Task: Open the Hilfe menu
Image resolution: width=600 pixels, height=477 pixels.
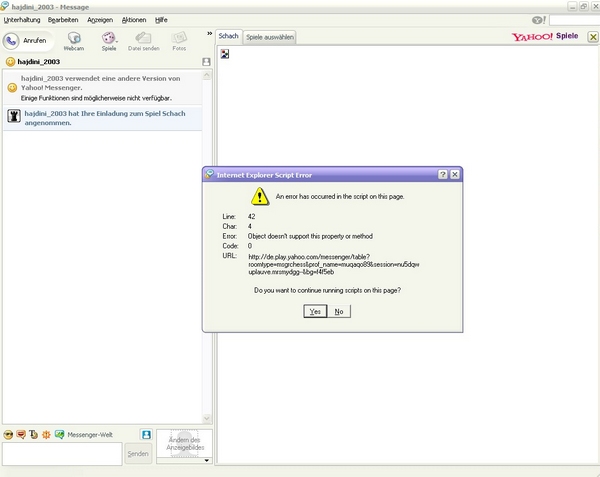Action: click(x=161, y=20)
